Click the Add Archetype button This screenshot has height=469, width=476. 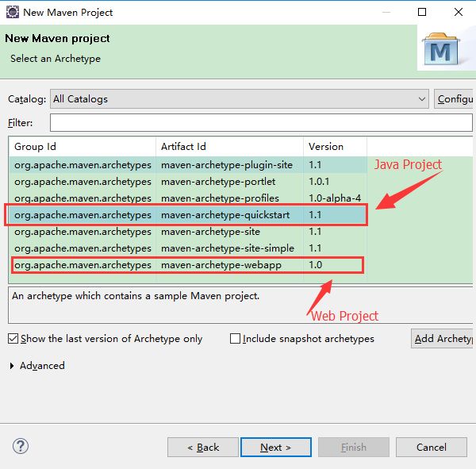coord(442,338)
